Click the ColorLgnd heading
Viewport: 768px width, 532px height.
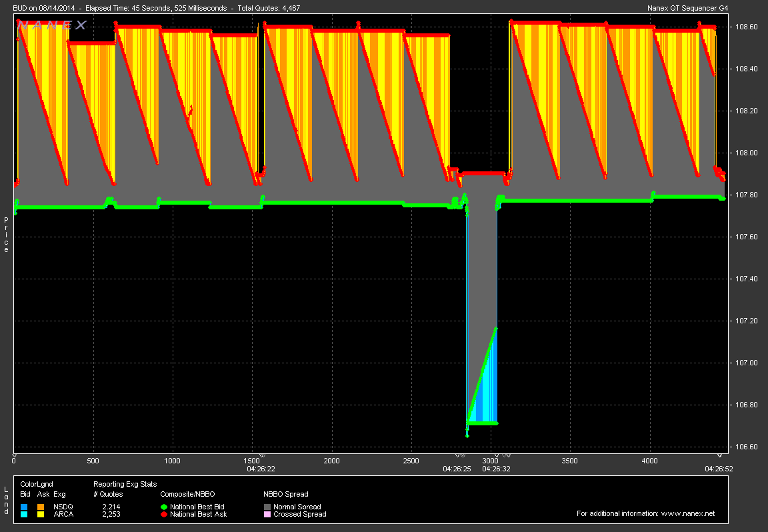pos(37,484)
